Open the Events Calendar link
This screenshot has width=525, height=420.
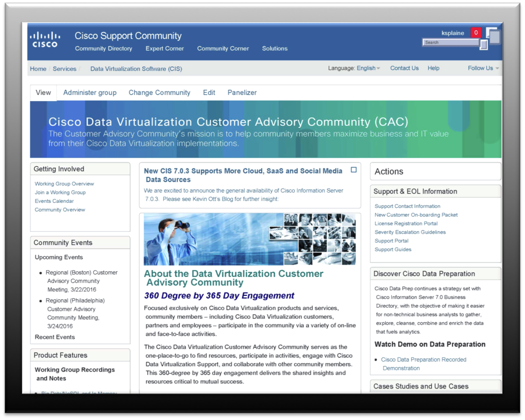coord(54,201)
